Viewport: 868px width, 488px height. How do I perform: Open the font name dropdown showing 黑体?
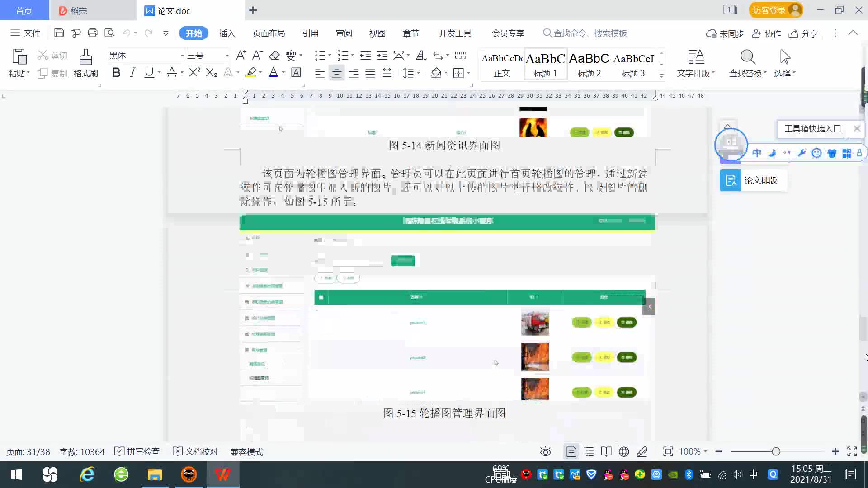point(182,56)
